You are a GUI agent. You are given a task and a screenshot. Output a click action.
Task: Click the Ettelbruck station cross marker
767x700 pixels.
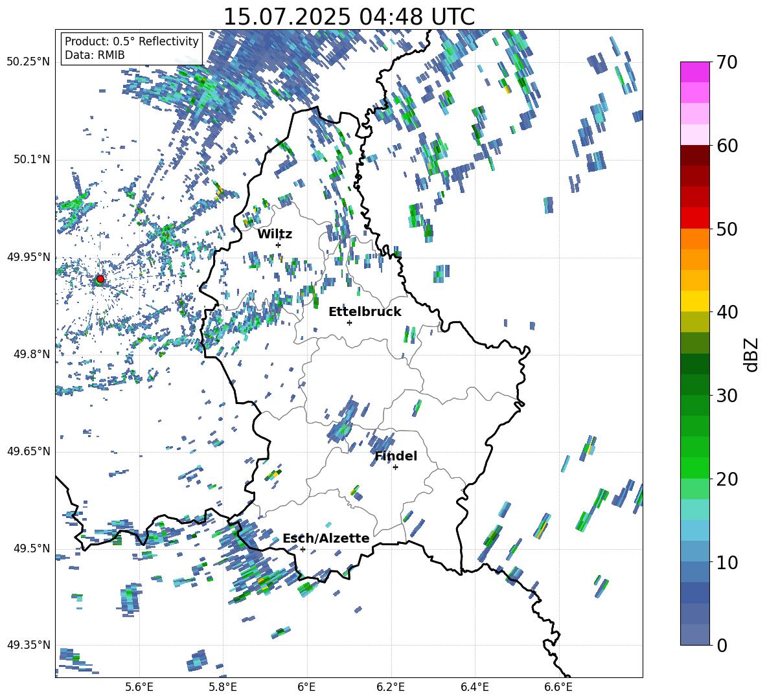[349, 322]
